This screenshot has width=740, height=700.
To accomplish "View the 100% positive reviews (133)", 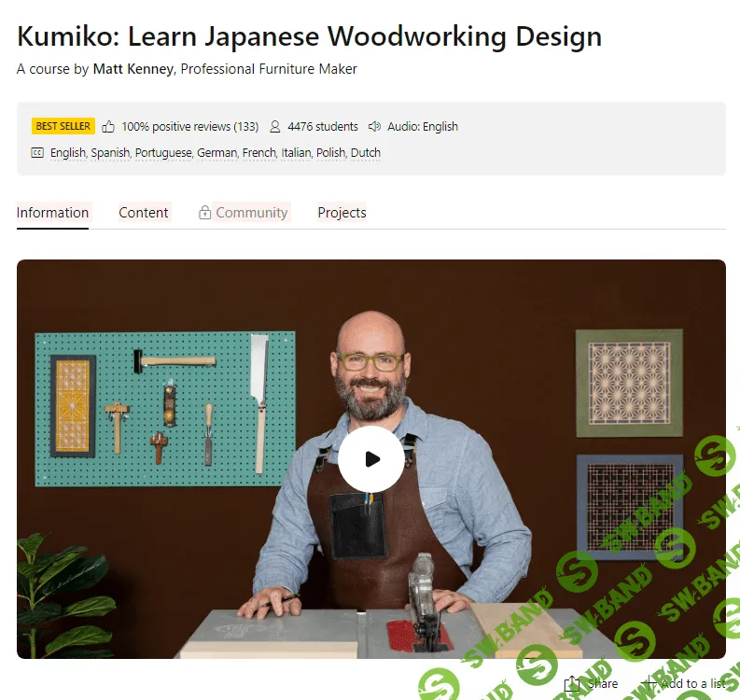I will (189, 127).
